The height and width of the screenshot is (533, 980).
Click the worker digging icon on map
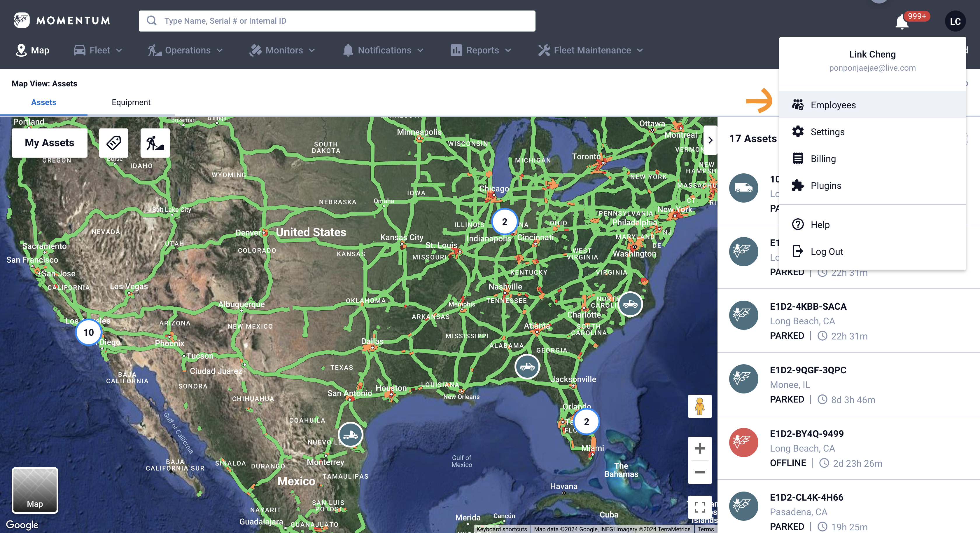(x=155, y=143)
